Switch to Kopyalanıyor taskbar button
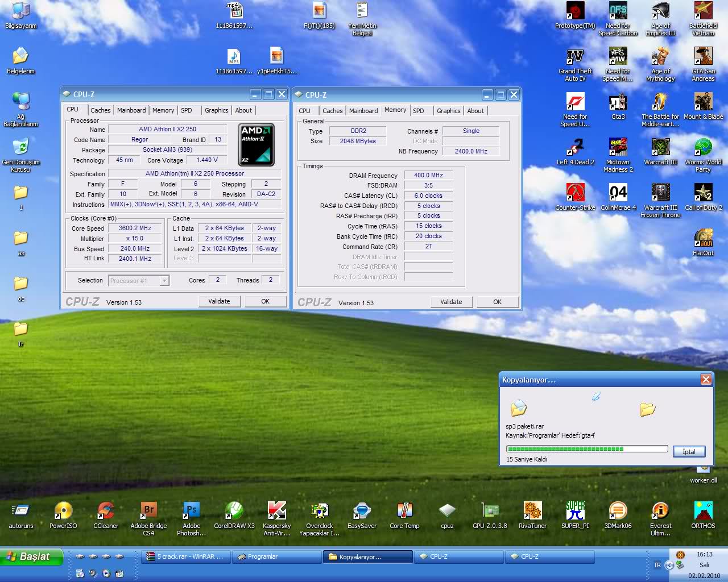This screenshot has width=728, height=582. (367, 556)
